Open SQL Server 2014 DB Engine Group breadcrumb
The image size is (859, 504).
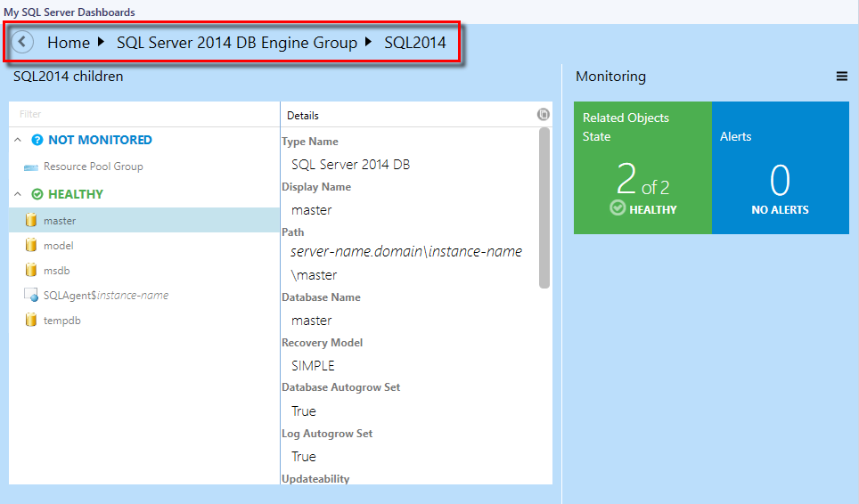(x=237, y=43)
